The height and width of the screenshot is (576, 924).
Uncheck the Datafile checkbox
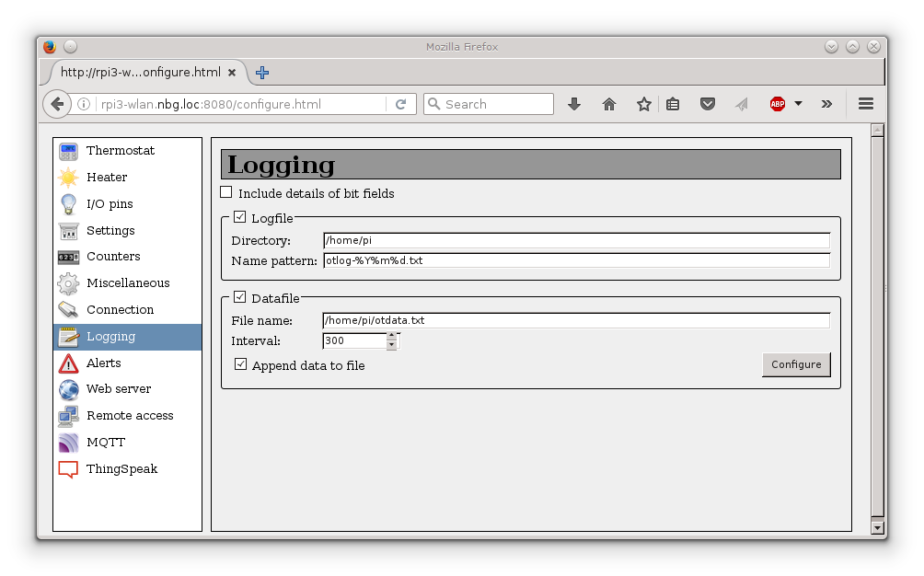(x=240, y=297)
